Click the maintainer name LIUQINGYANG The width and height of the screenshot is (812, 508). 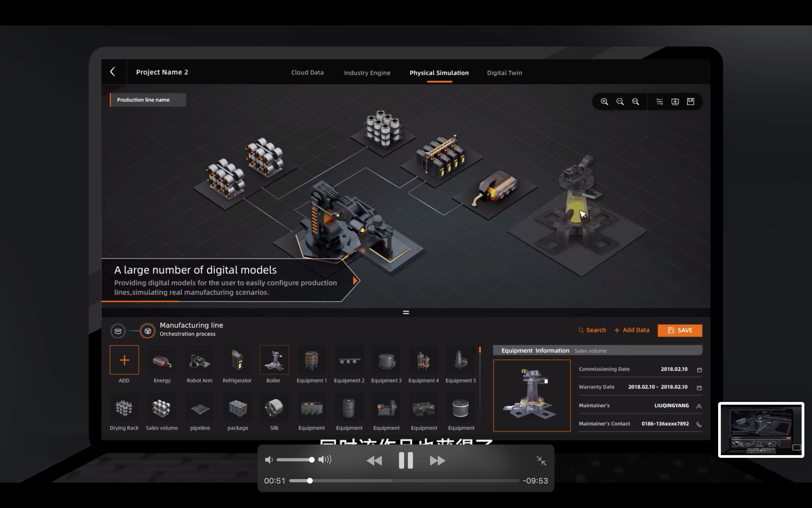point(671,405)
